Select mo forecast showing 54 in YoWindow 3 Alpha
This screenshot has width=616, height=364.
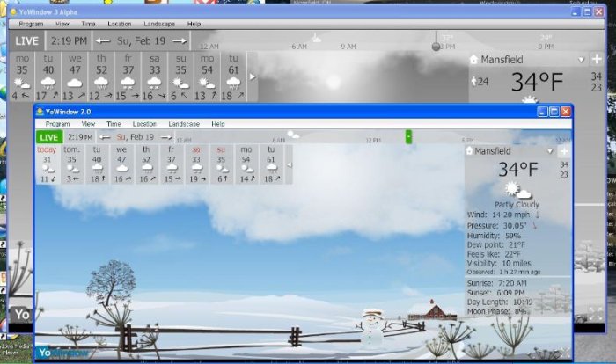[x=207, y=77]
